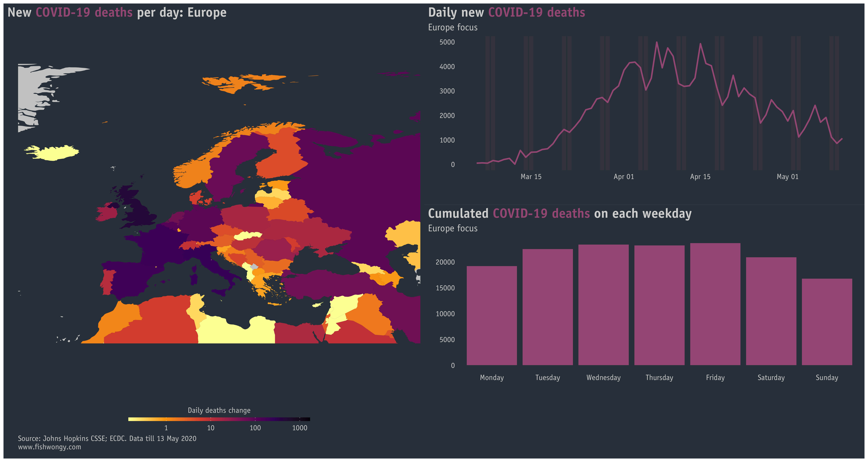Click the legend value '100'
This screenshot has height=462, width=868.
tap(255, 428)
